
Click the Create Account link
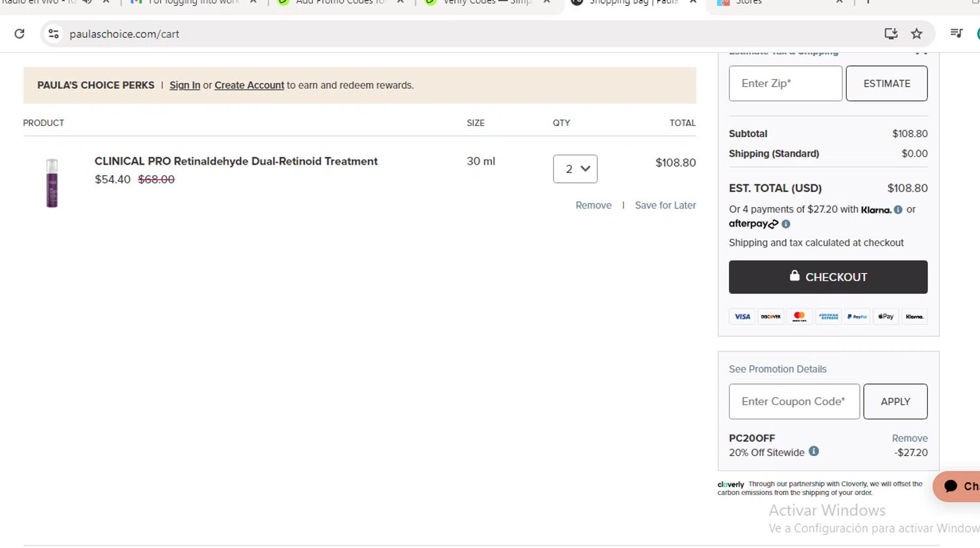point(249,86)
